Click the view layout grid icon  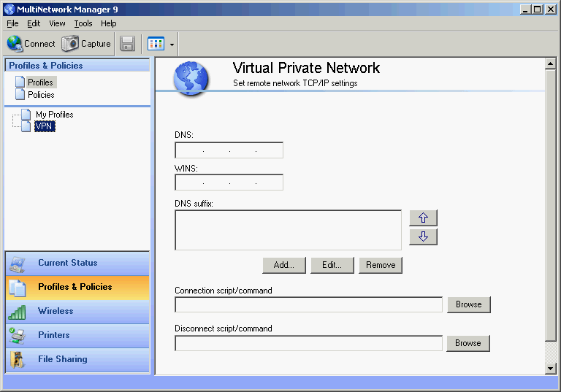[x=156, y=44]
